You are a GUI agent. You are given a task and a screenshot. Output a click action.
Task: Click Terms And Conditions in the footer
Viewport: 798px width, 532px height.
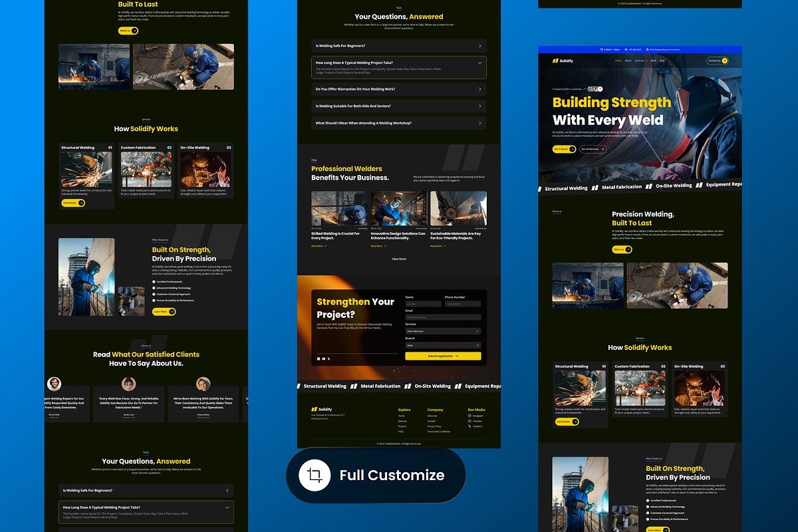(439, 432)
